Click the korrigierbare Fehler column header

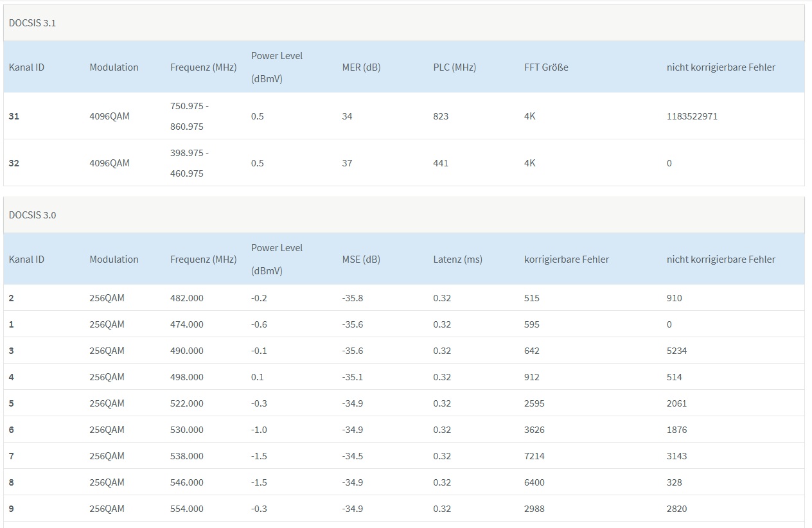(566, 260)
